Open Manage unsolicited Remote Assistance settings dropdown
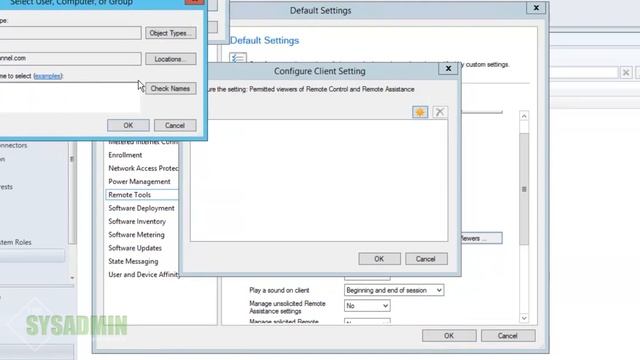The image size is (640, 360). [367, 306]
